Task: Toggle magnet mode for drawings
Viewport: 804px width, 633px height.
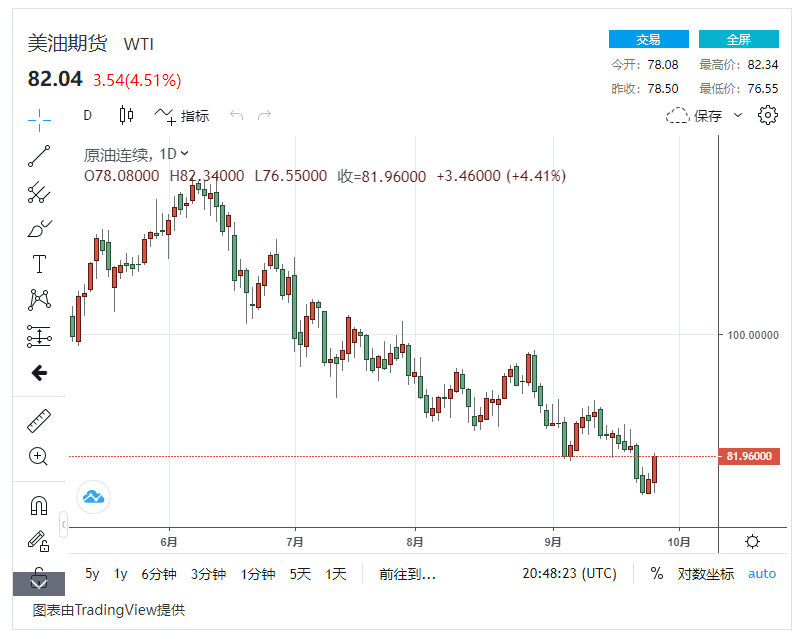Action: pos(39,506)
